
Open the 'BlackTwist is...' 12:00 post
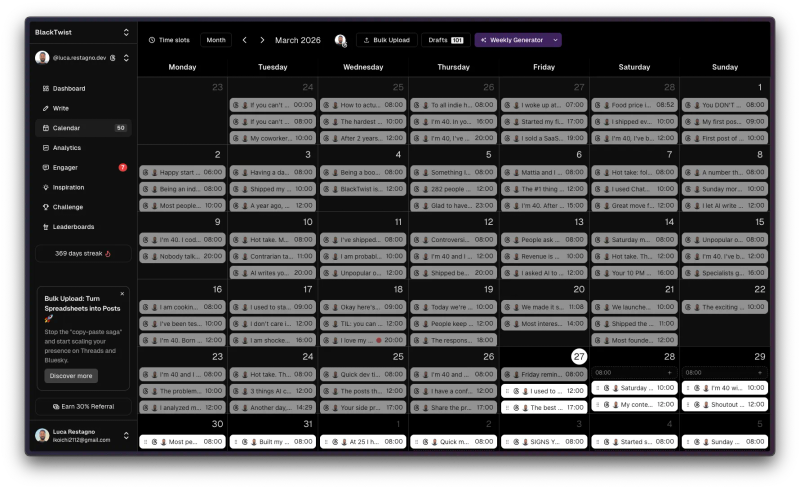coord(363,189)
